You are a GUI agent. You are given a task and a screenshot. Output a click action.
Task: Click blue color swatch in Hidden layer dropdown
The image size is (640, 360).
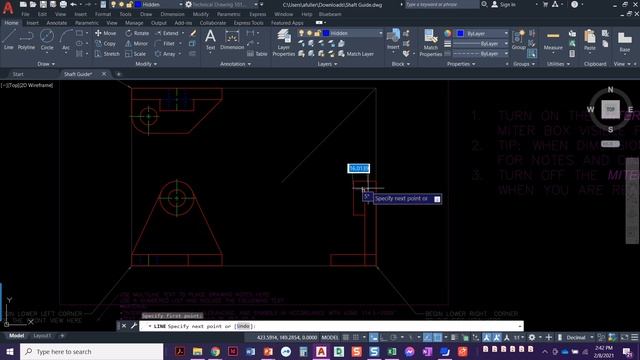tap(326, 33)
